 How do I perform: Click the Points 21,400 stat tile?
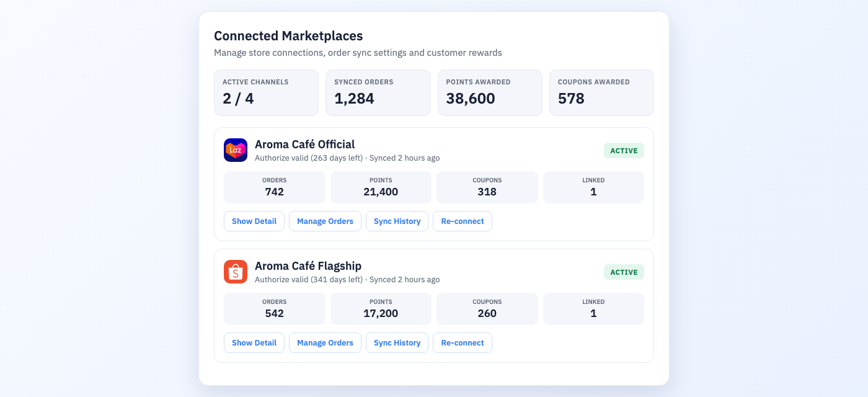point(381,187)
